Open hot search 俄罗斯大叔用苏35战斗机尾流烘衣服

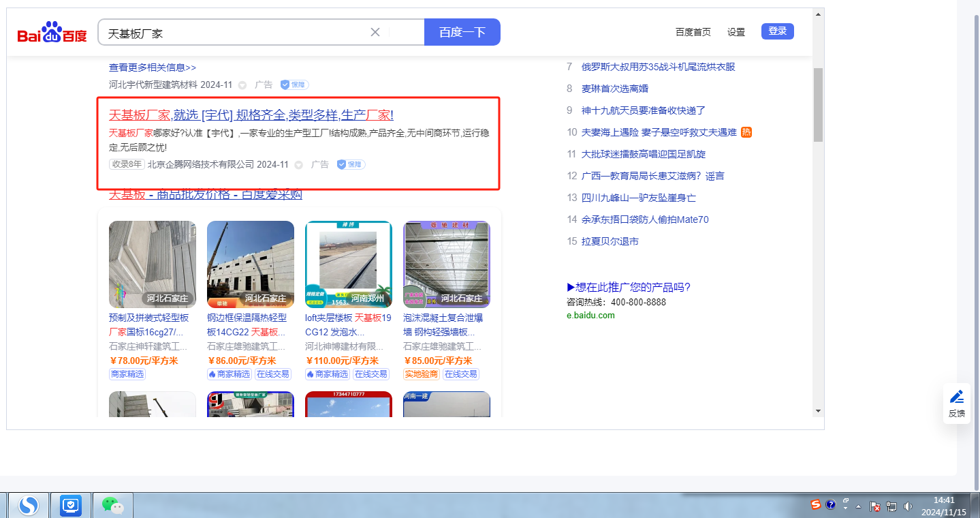[659, 67]
